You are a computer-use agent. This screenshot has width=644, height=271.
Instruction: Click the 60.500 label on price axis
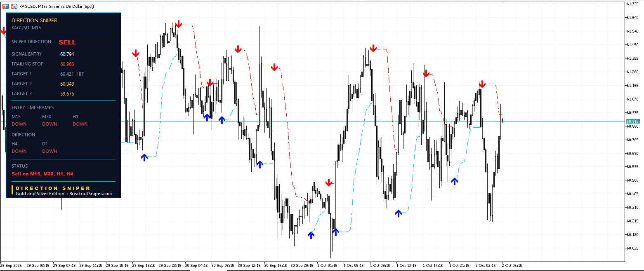pyautogui.click(x=634, y=180)
